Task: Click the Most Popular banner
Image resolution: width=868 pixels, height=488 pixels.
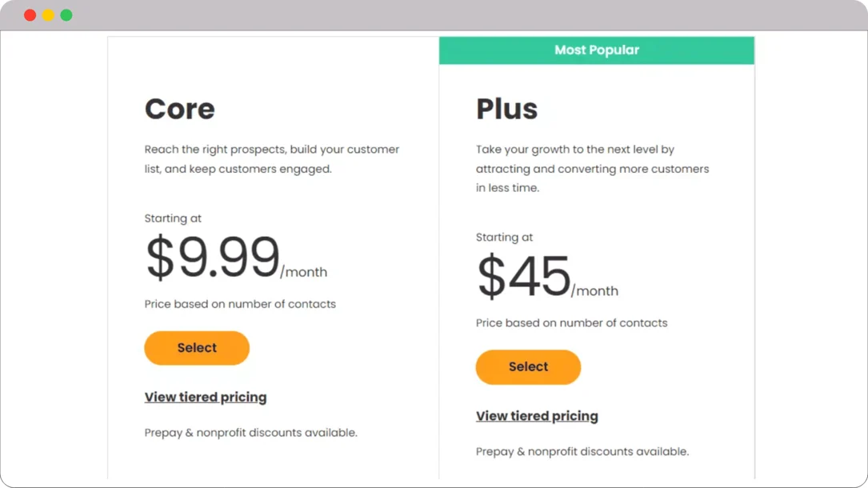Action: click(x=596, y=50)
